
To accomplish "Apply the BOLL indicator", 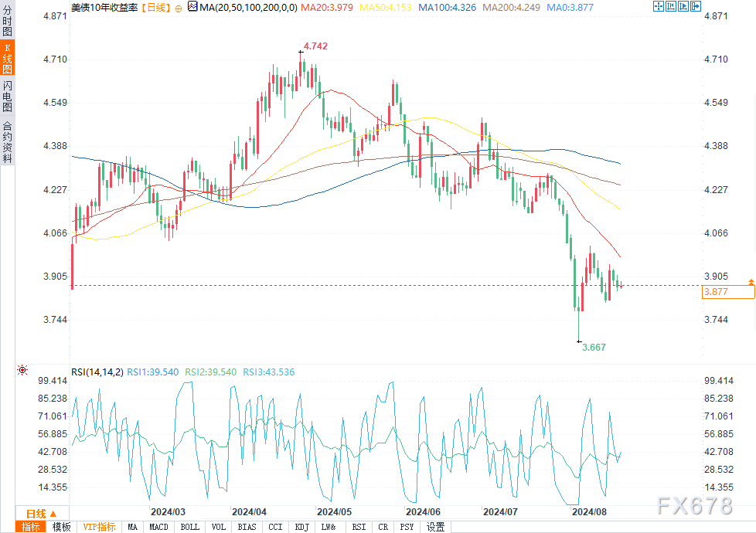I will pos(190,528).
